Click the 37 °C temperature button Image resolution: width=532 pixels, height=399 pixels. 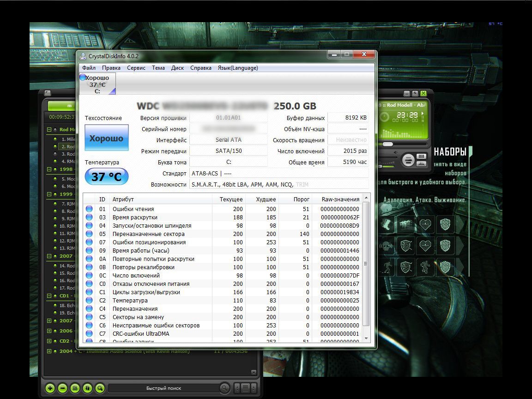coord(107,176)
